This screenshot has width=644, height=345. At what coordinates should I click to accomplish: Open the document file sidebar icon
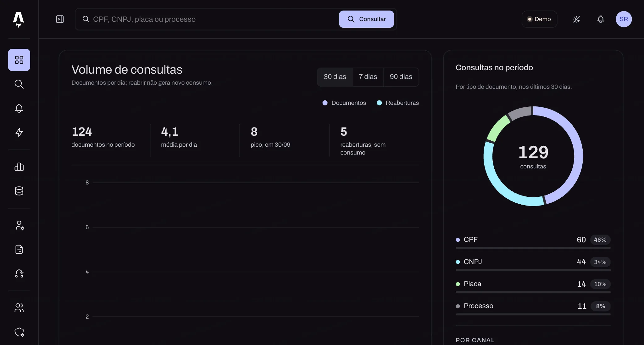click(19, 249)
